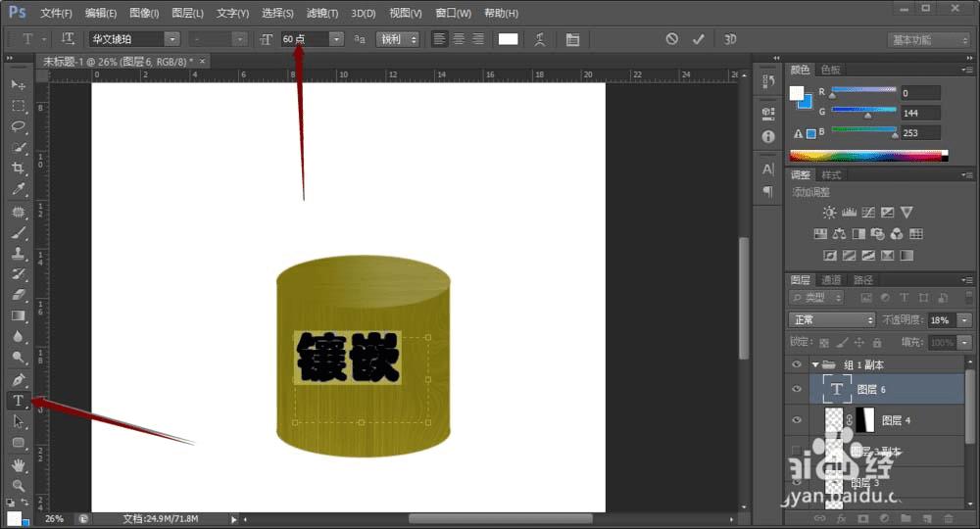Switch to the 通道 tab
The image size is (980, 529).
(x=831, y=280)
